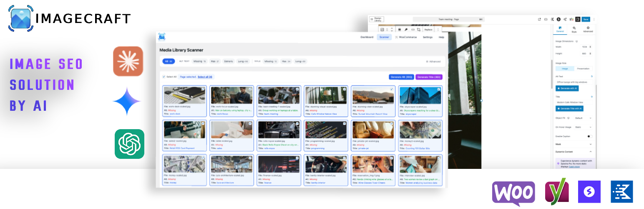Viewport: 644px width, 209px height.
Task: Toggle the settings sidebar icon beside Save
Action: (578, 19)
